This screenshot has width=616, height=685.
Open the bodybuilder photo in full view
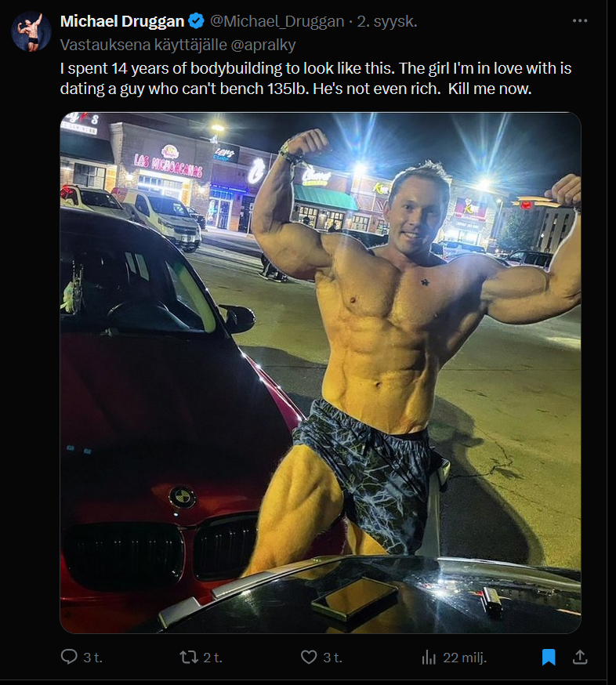(321, 372)
